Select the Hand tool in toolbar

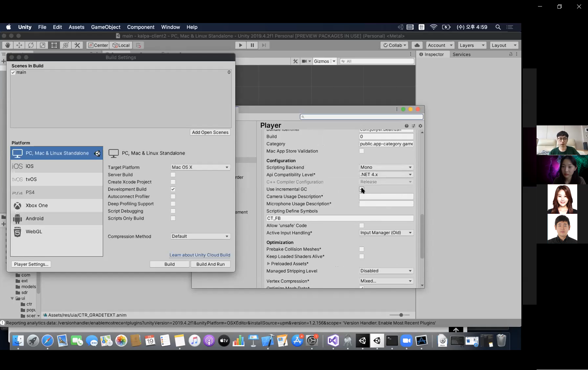pyautogui.click(x=7, y=45)
